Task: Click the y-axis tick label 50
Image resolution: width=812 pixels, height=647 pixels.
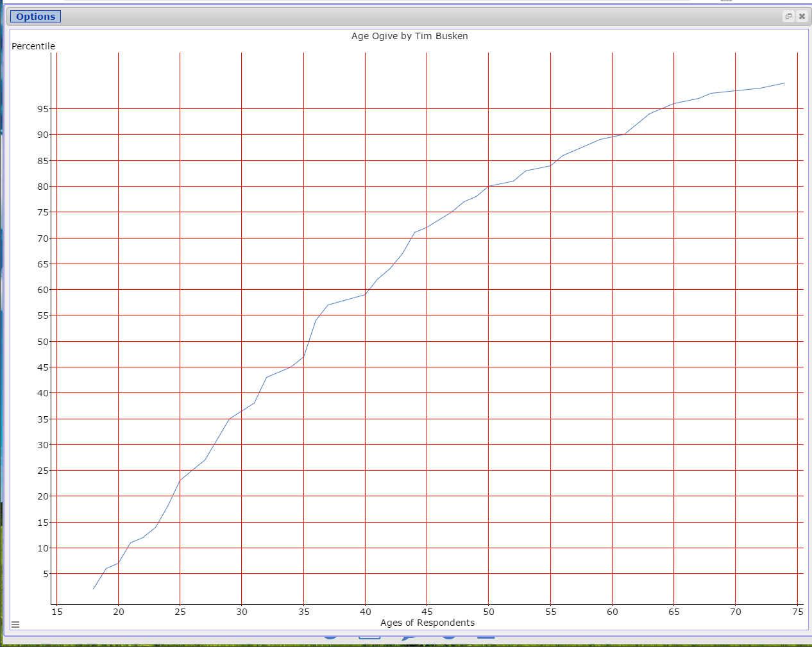Action: (43, 342)
